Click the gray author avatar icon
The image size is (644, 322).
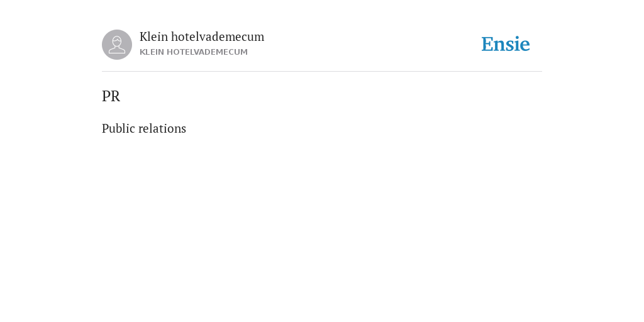pyautogui.click(x=117, y=45)
